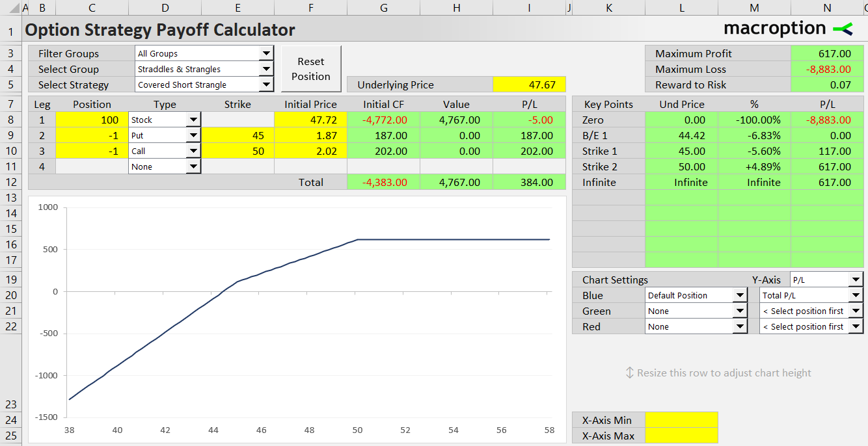This screenshot has width=868, height=446.
Task: Open the Green series dropdown 'Select position first'
Action: 856,311
